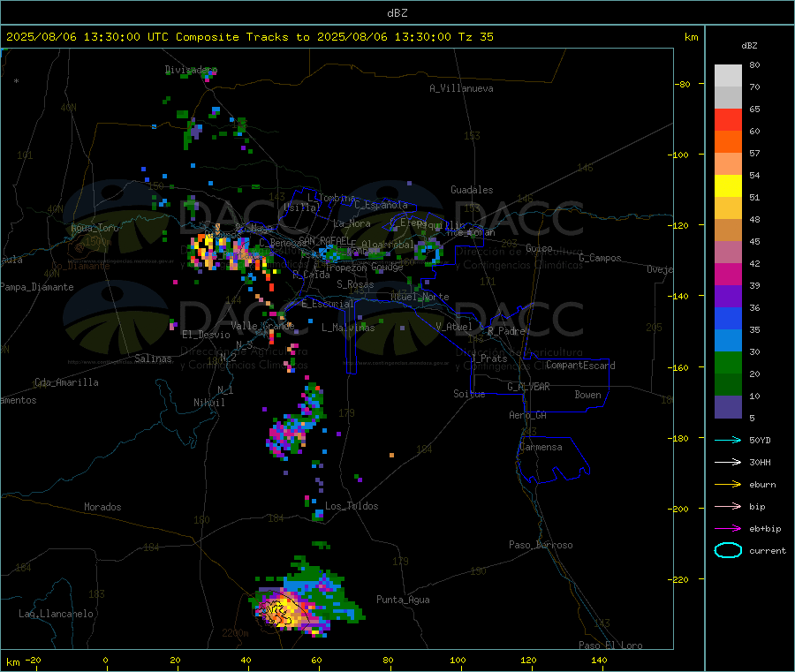Click the yellow eburn arrow legend icon
Screen dimensions: 795x672
(x=728, y=485)
